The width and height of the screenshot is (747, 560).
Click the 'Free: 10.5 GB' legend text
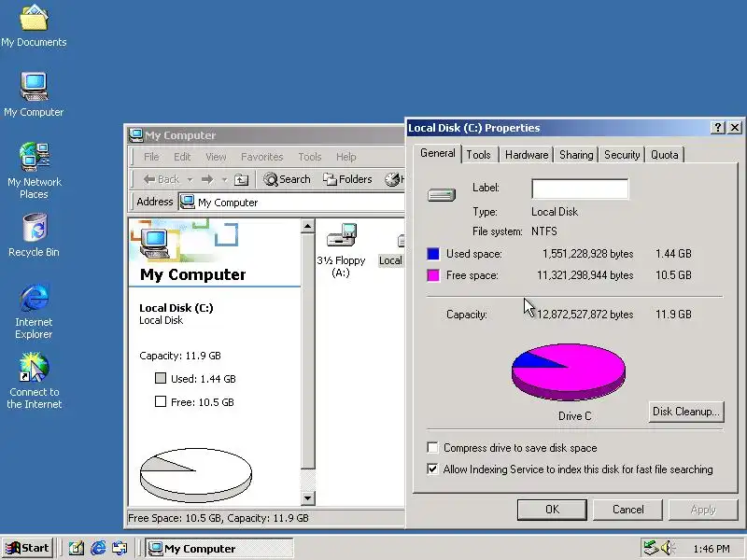click(x=203, y=402)
